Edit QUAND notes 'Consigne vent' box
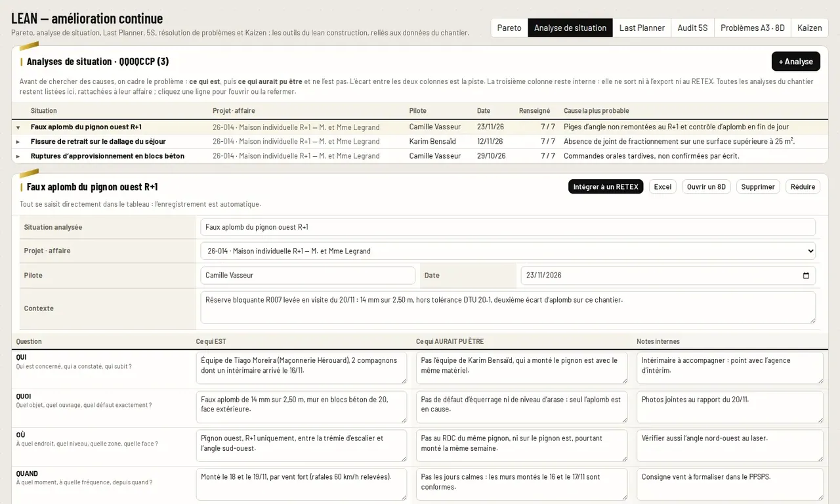Image resolution: width=840 pixels, height=504 pixels. (x=730, y=484)
